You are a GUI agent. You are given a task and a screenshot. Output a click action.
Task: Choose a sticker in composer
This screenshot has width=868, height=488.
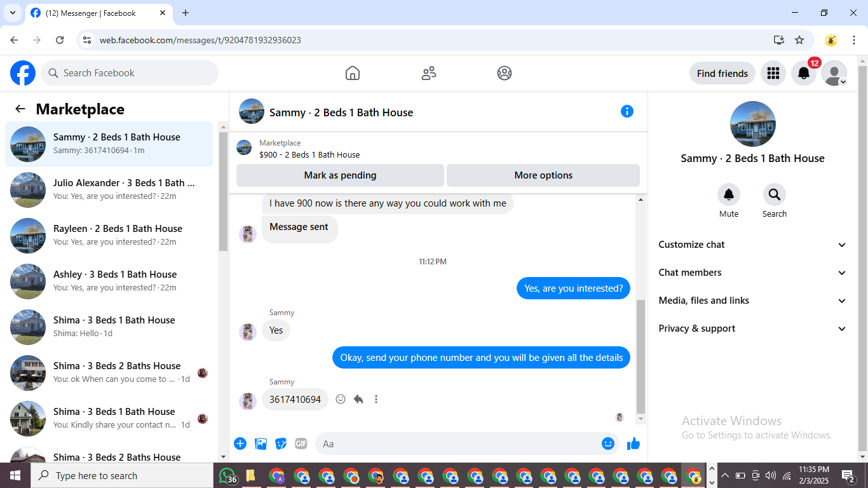click(x=281, y=444)
